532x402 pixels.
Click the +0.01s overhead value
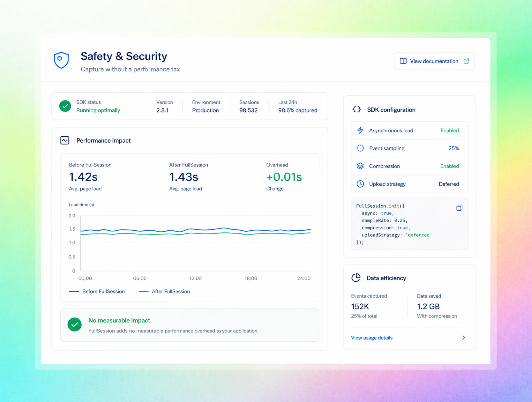click(284, 177)
